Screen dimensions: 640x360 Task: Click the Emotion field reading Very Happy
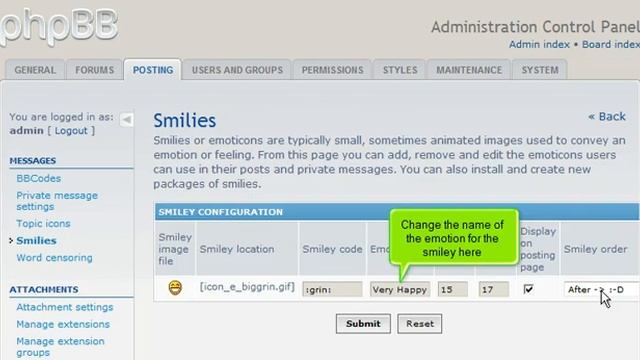[400, 289]
